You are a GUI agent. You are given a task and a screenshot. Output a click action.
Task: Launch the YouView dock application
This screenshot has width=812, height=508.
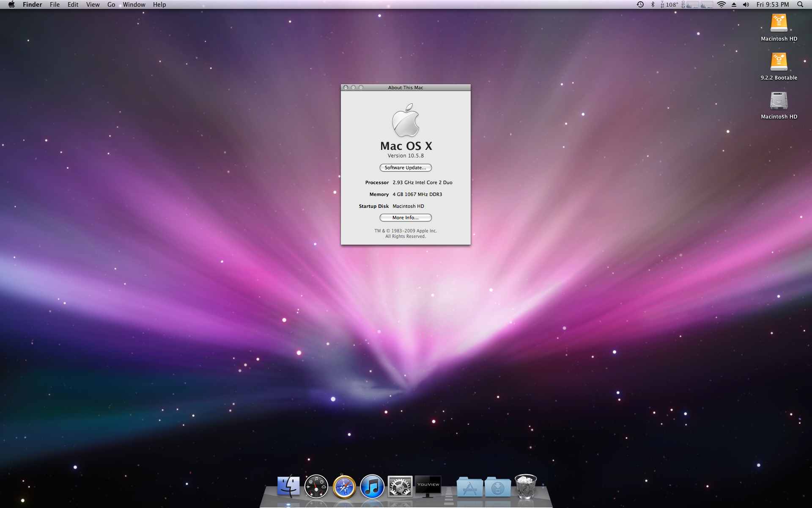point(428,486)
